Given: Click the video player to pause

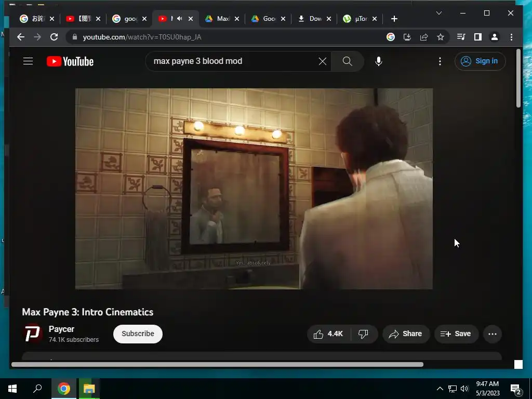Looking at the screenshot, I should click(x=254, y=189).
